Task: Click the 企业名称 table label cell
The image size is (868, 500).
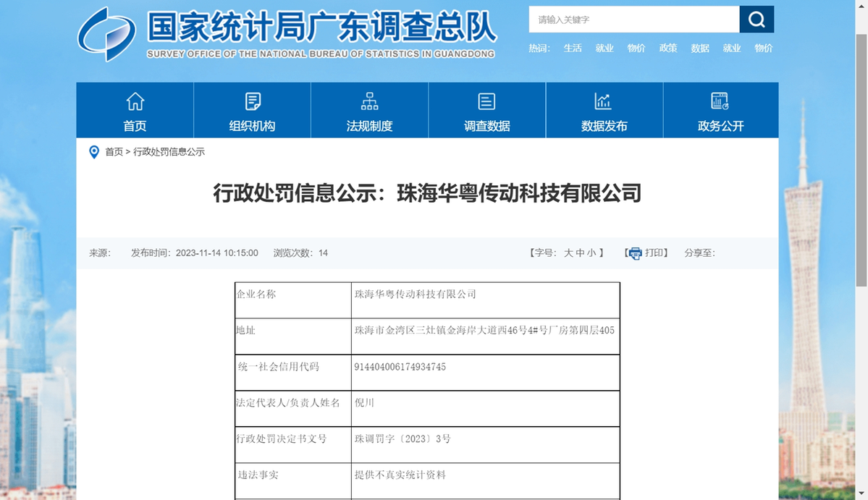Action: coord(293,300)
